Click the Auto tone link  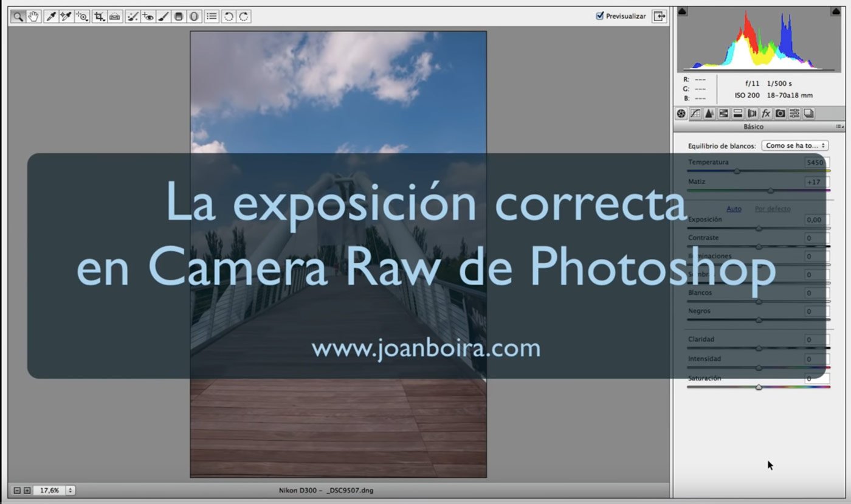[734, 209]
